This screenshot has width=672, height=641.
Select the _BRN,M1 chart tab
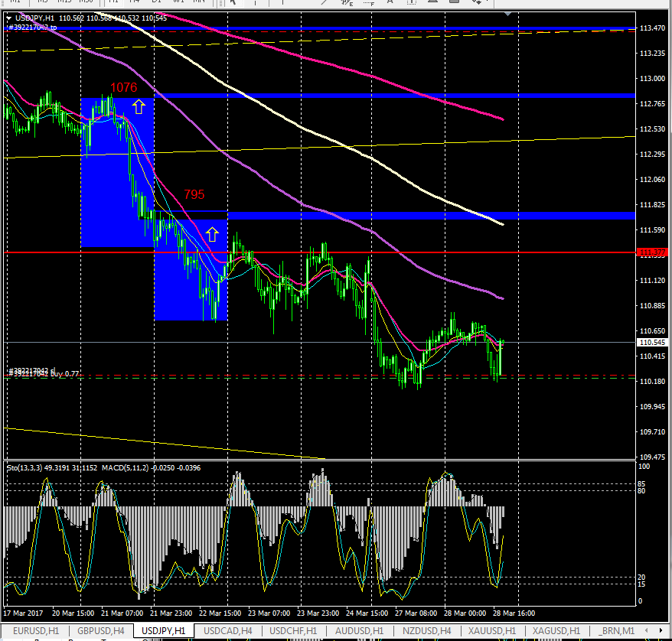pyautogui.click(x=616, y=631)
